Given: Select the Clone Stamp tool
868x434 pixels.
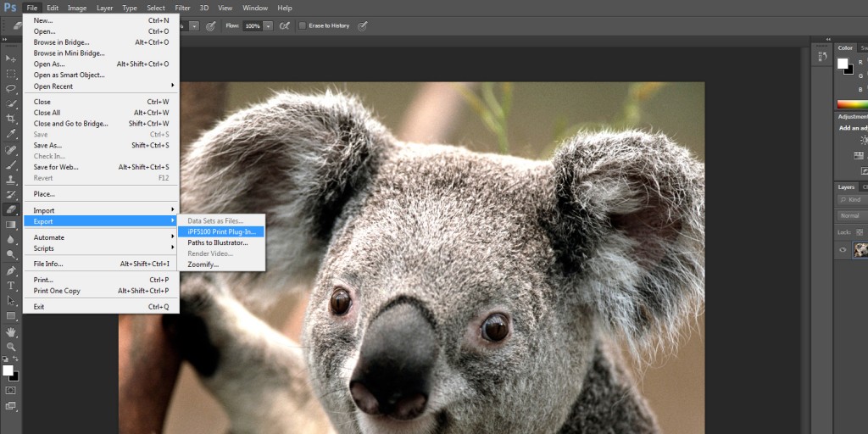Looking at the screenshot, I should pos(10,180).
